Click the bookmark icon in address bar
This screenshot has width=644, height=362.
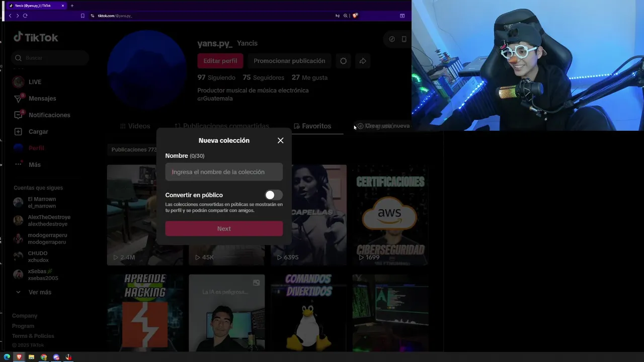83,16
